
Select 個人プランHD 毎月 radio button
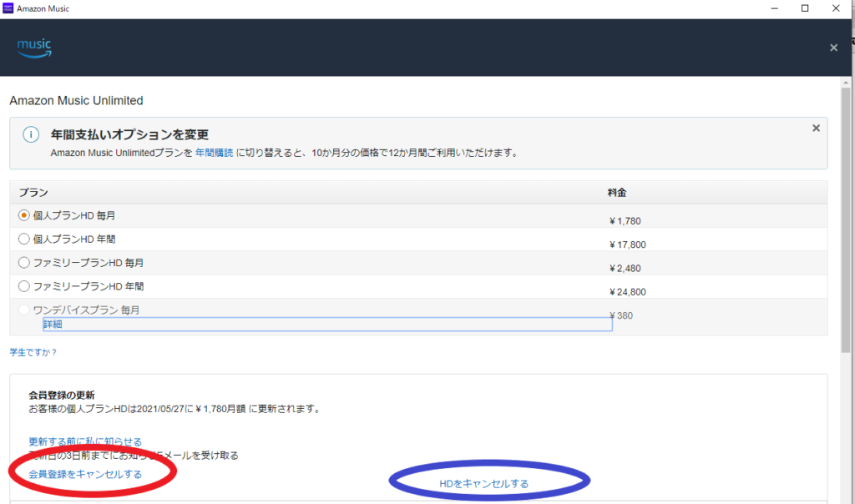(23, 215)
